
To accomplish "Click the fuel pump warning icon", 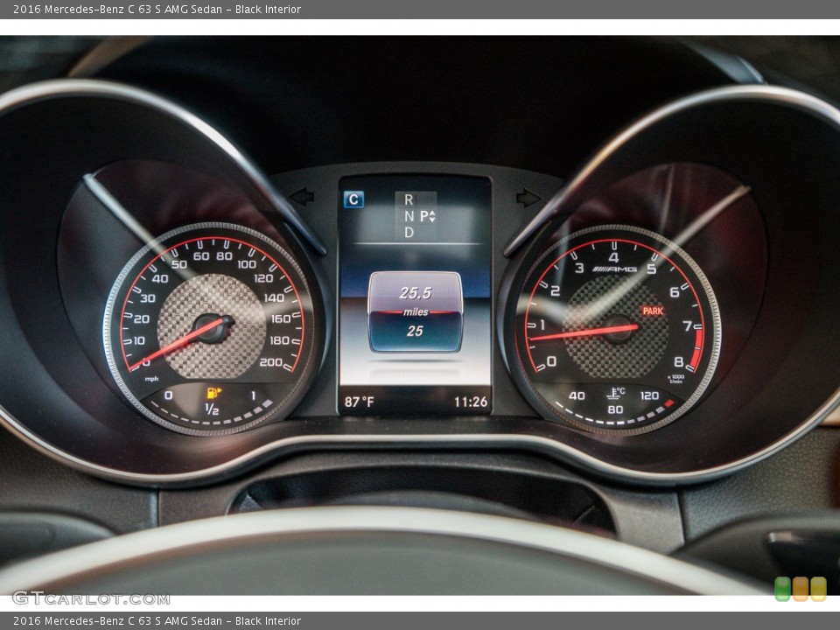I will click(x=213, y=393).
